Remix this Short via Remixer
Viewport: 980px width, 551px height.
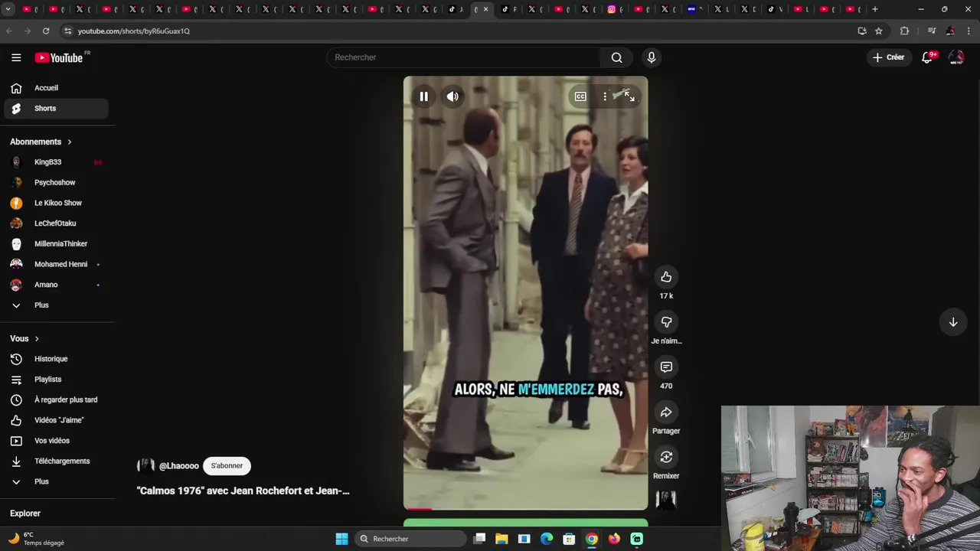pos(666,458)
